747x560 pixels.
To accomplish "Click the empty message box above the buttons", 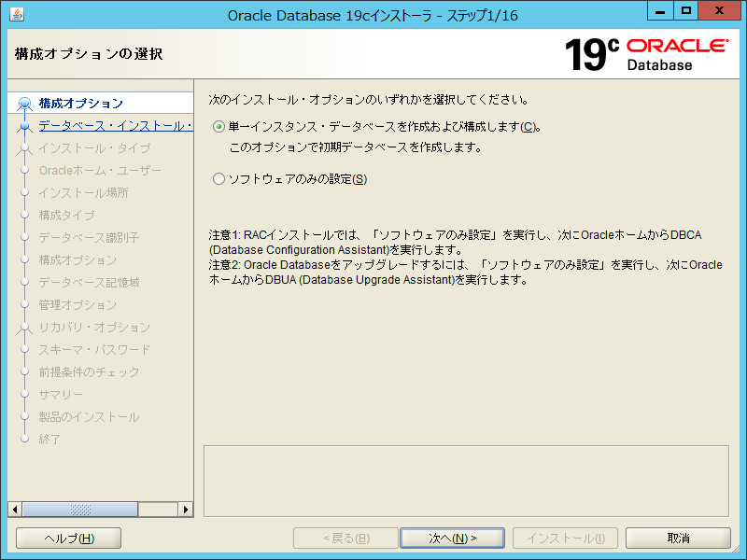I will [466, 481].
